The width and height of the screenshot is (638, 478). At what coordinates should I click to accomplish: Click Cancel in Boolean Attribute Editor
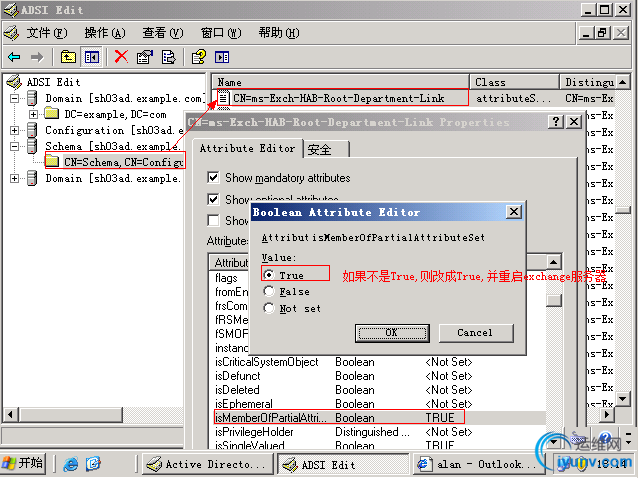pos(476,333)
